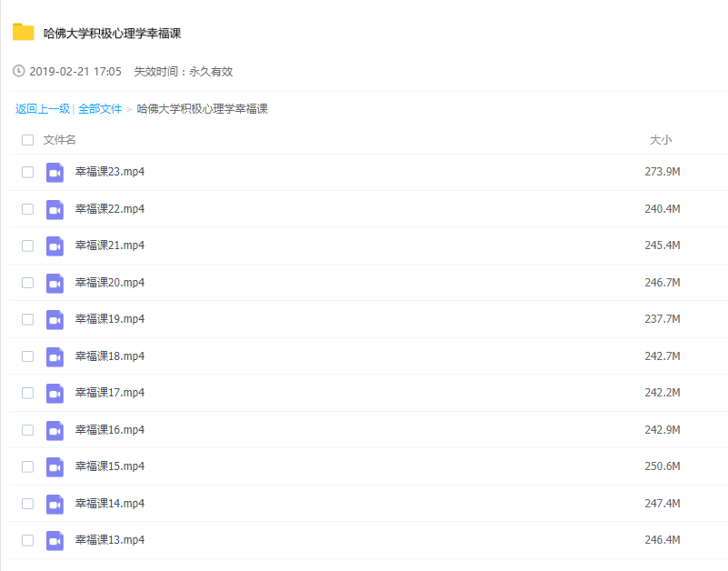Viewport: 728px width, 571px height.
Task: Click the size value 245.4M
Action: coord(663,245)
